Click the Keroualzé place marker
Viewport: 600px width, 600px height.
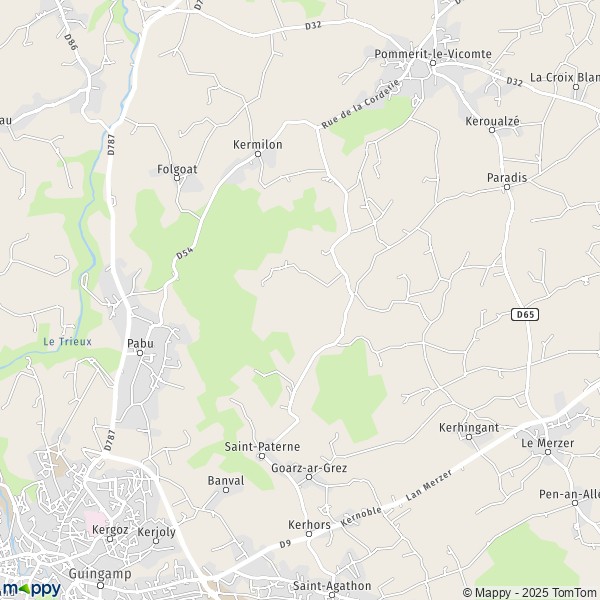492,130
